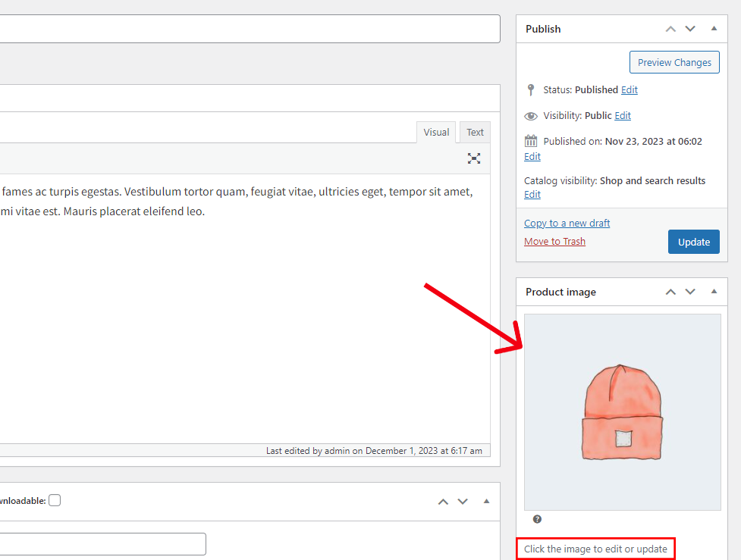The image size is (741, 560).
Task: Switch to the Visual editor tab
Action: [436, 132]
